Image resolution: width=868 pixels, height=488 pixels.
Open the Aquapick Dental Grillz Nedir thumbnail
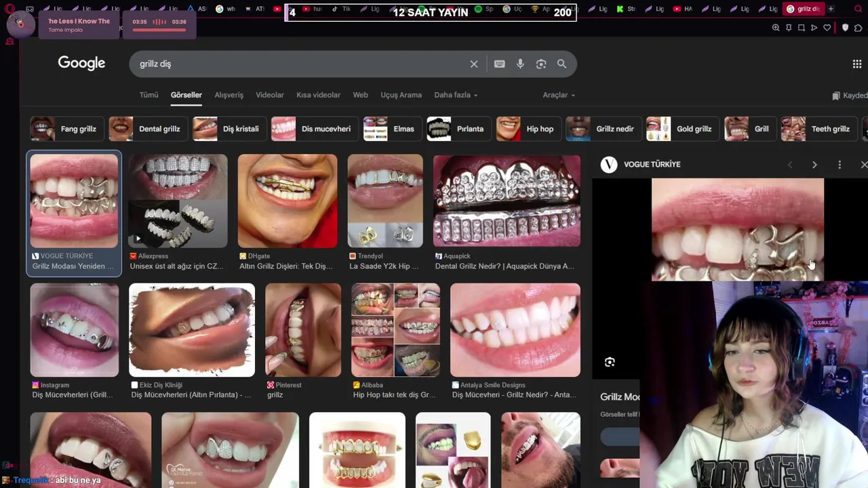[507, 201]
